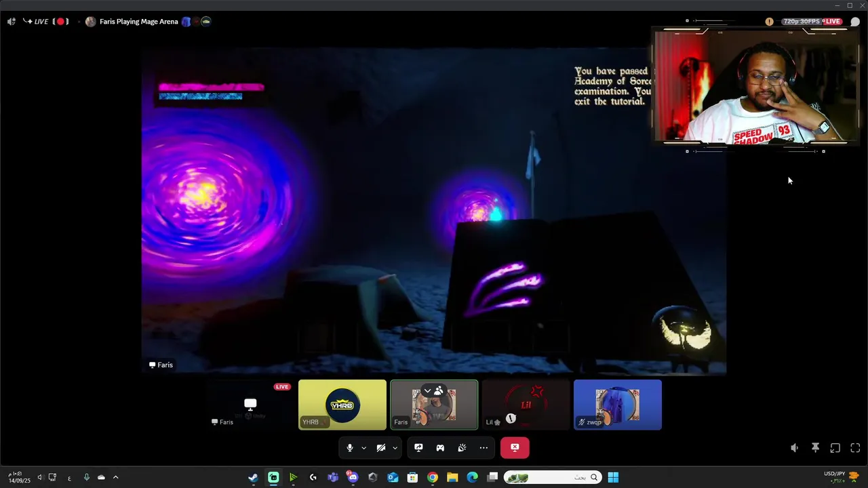Open Task View from the taskbar

point(492,477)
